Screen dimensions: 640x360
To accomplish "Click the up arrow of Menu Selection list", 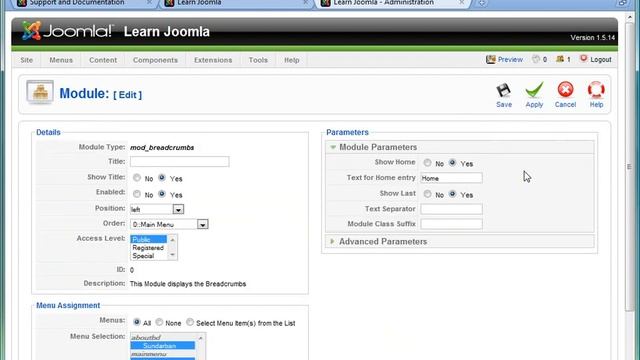I will tap(200, 338).
